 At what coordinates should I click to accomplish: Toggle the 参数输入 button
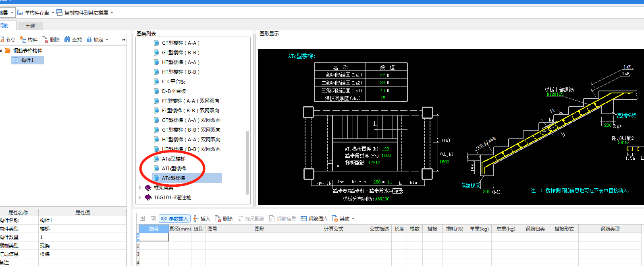[x=174, y=219]
